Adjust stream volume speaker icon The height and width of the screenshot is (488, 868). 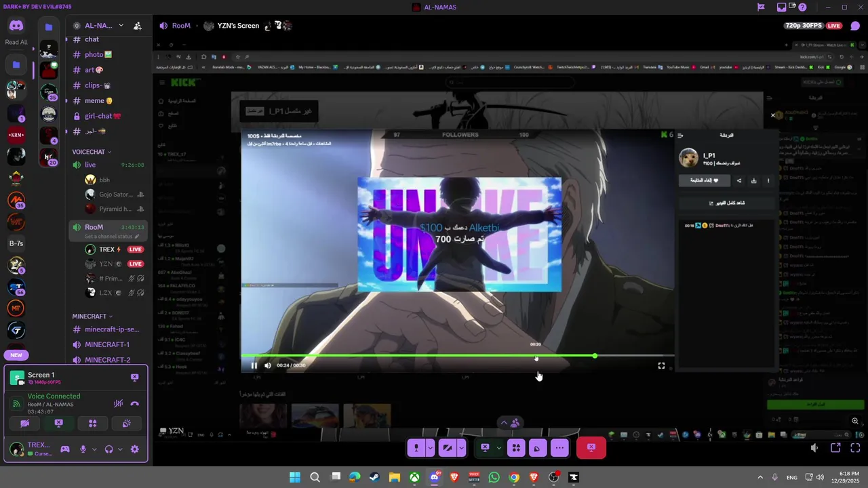point(814,448)
